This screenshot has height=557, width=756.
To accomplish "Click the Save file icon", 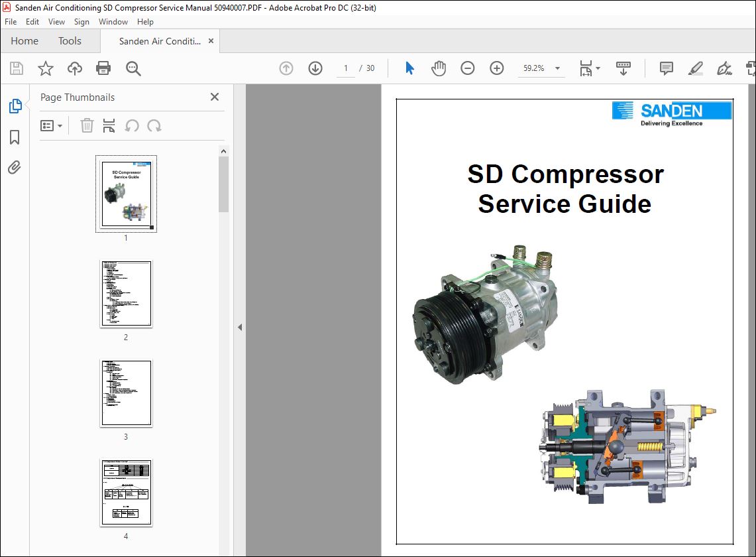I will pyautogui.click(x=17, y=68).
